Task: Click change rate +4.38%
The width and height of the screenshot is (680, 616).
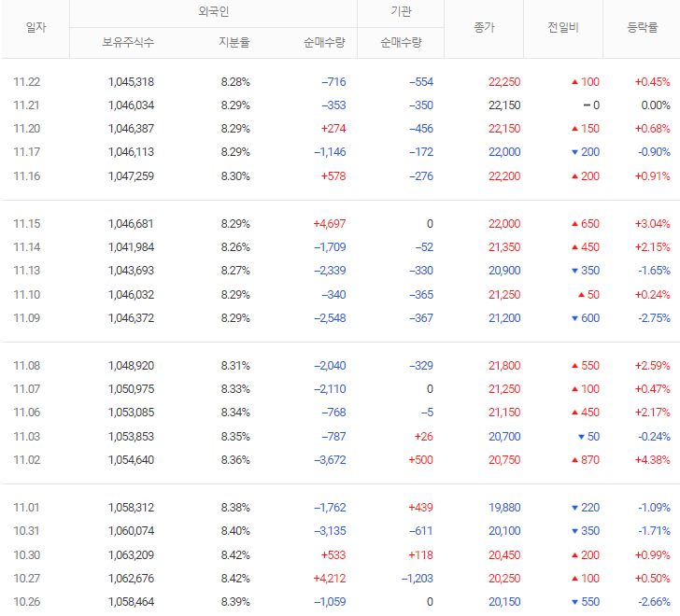Action: click(653, 460)
